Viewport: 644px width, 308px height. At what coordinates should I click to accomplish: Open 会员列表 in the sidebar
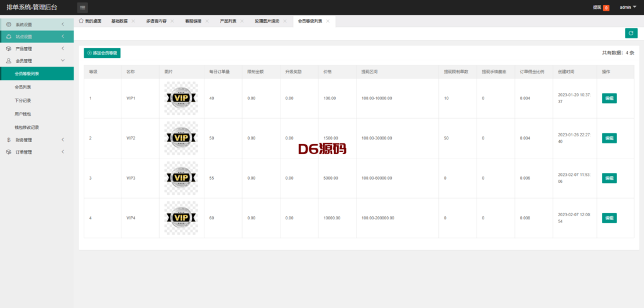pyautogui.click(x=37, y=87)
